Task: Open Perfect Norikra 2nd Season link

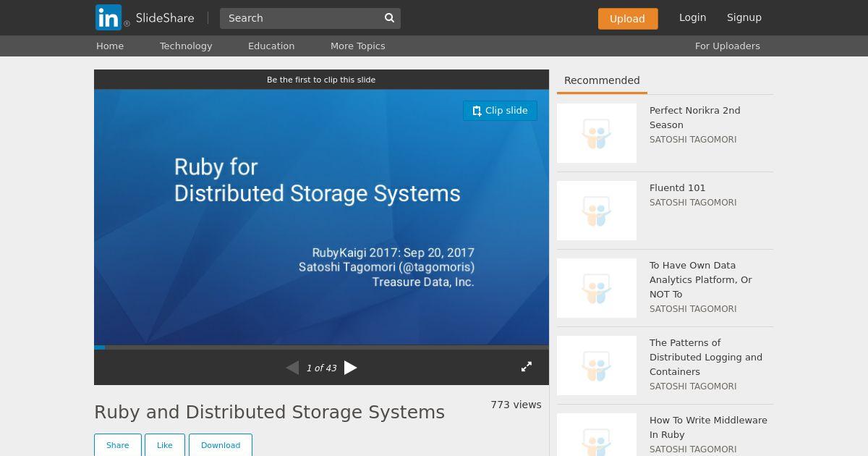Action: click(694, 117)
